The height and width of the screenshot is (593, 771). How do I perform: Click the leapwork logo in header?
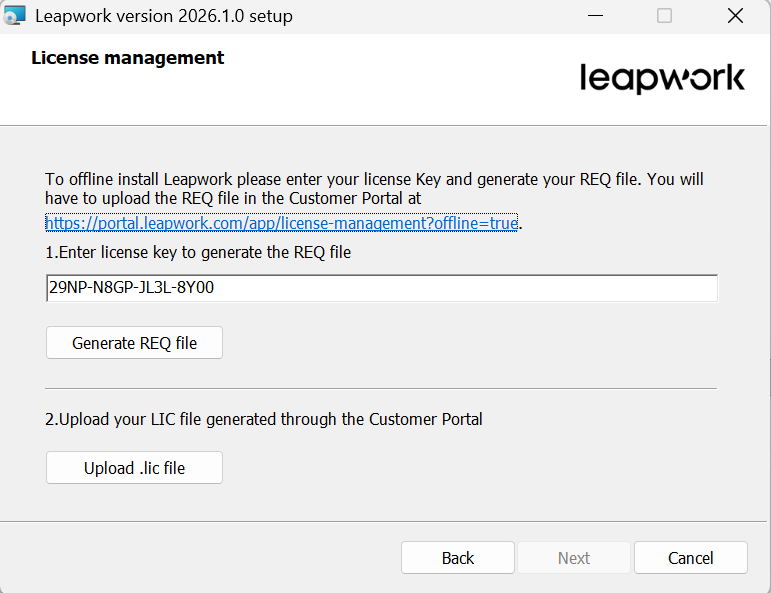click(x=662, y=79)
